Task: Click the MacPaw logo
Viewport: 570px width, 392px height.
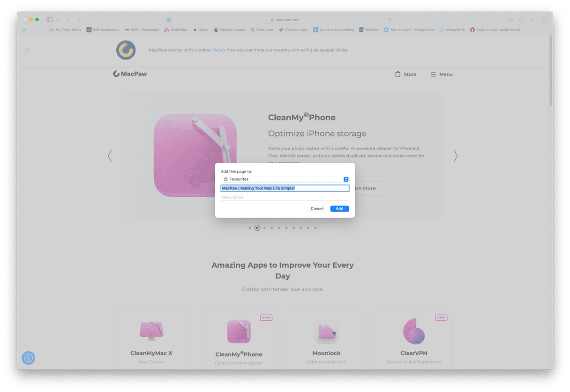Action: tap(130, 74)
